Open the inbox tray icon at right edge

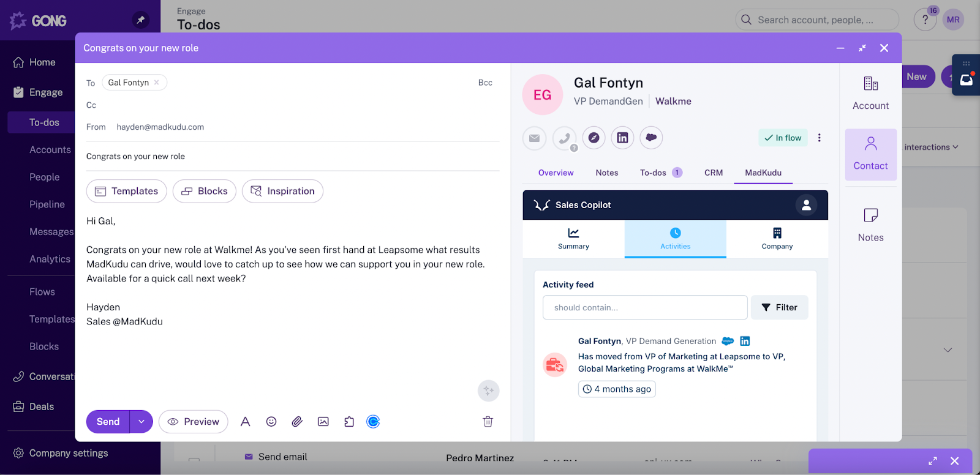pos(967,80)
